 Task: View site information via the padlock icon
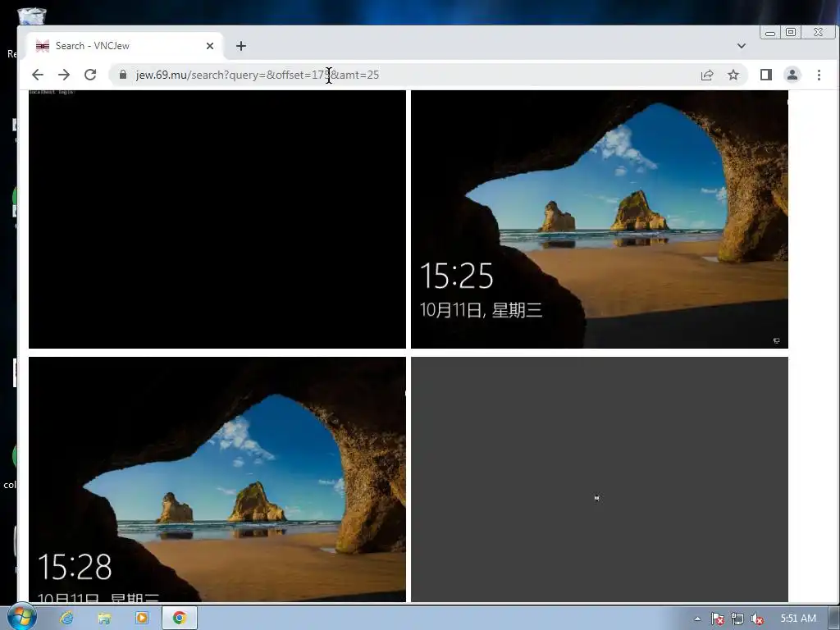123,75
